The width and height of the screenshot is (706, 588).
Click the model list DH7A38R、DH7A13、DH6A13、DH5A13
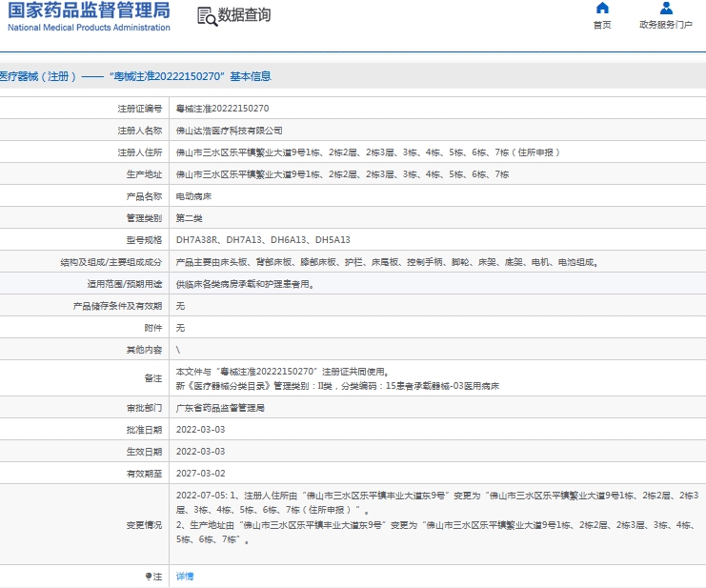click(263, 240)
